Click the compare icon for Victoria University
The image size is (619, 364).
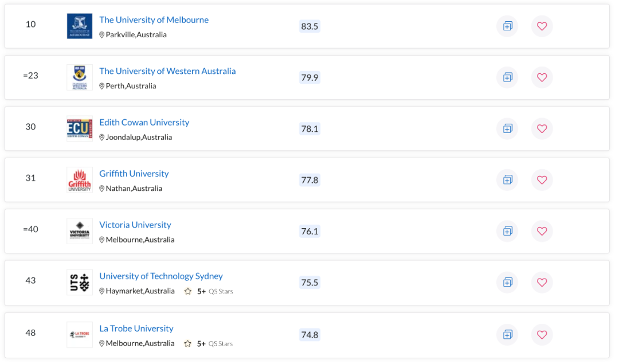[507, 231]
